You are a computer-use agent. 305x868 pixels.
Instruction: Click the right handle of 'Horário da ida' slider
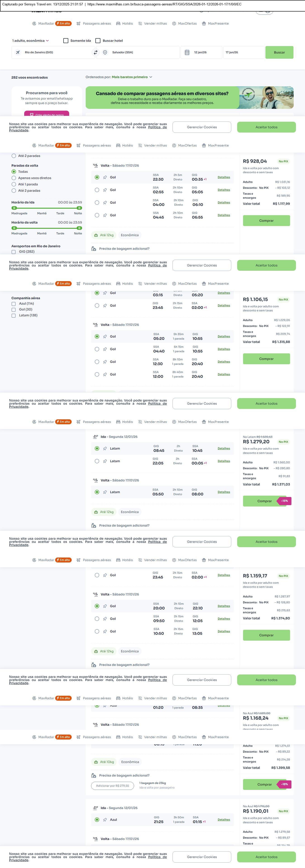click(79, 208)
